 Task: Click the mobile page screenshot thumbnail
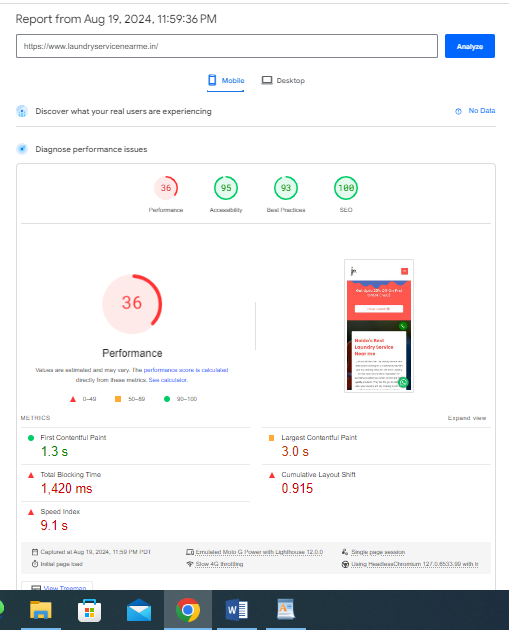[x=379, y=326]
